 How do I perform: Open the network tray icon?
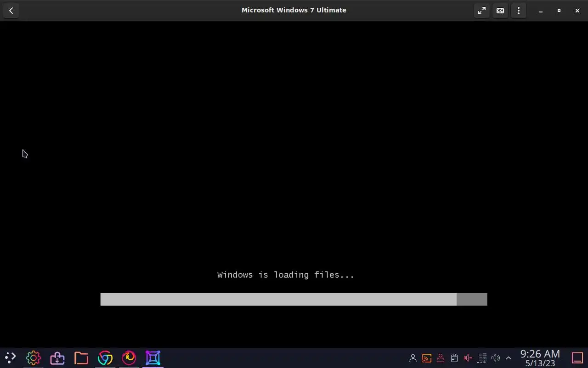pos(482,358)
